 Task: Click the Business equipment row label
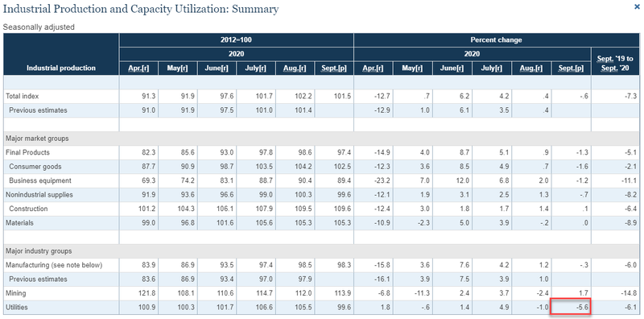[40, 180]
